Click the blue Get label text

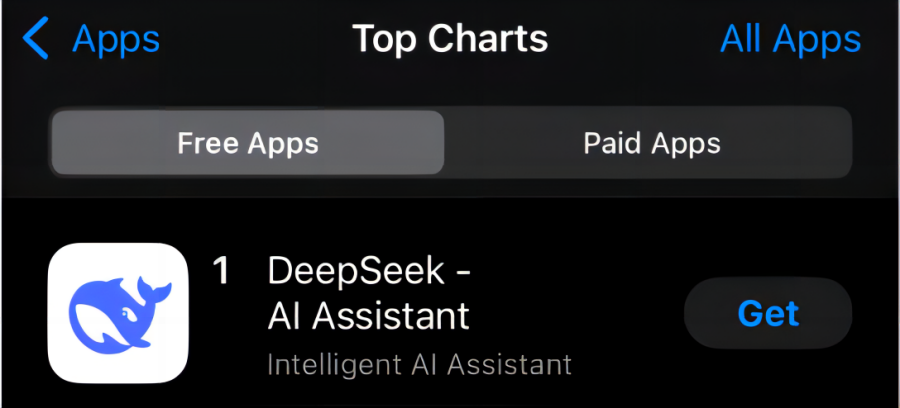tap(768, 313)
